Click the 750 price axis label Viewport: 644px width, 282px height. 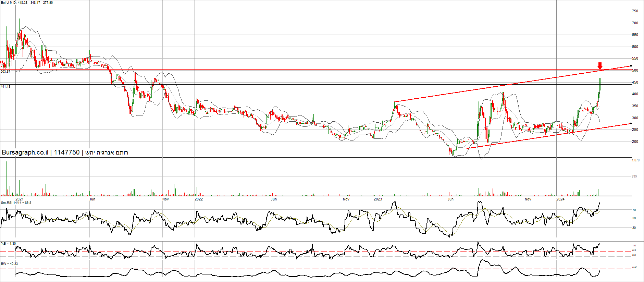635,11
